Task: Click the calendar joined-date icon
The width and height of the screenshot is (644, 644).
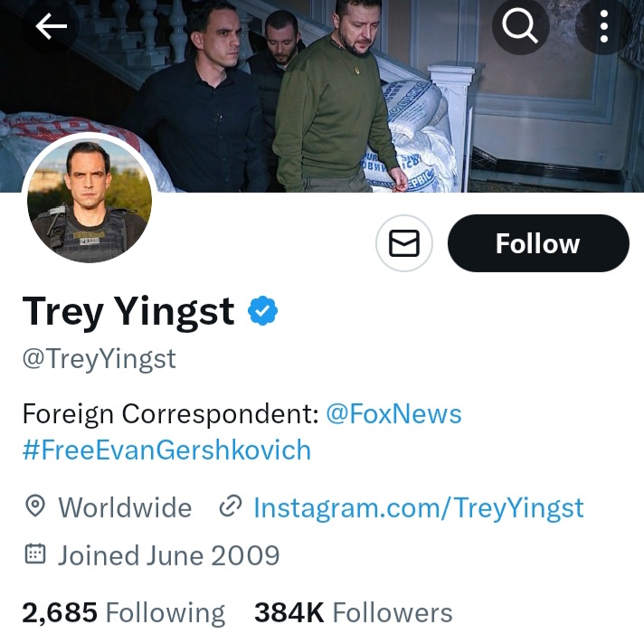Action: point(35,554)
